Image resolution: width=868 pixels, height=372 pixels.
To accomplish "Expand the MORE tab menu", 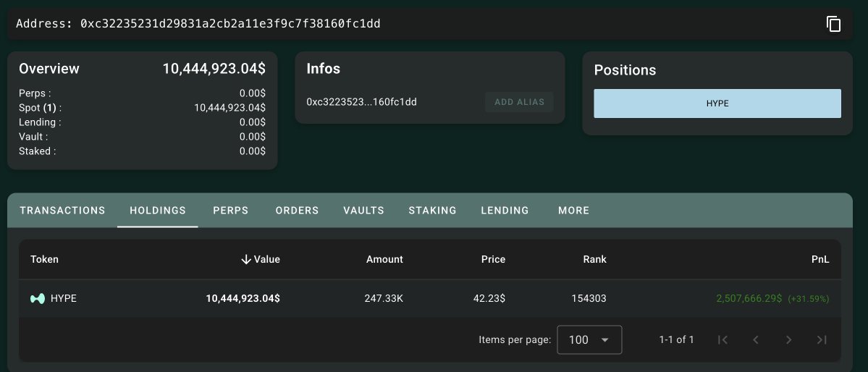I will point(573,211).
